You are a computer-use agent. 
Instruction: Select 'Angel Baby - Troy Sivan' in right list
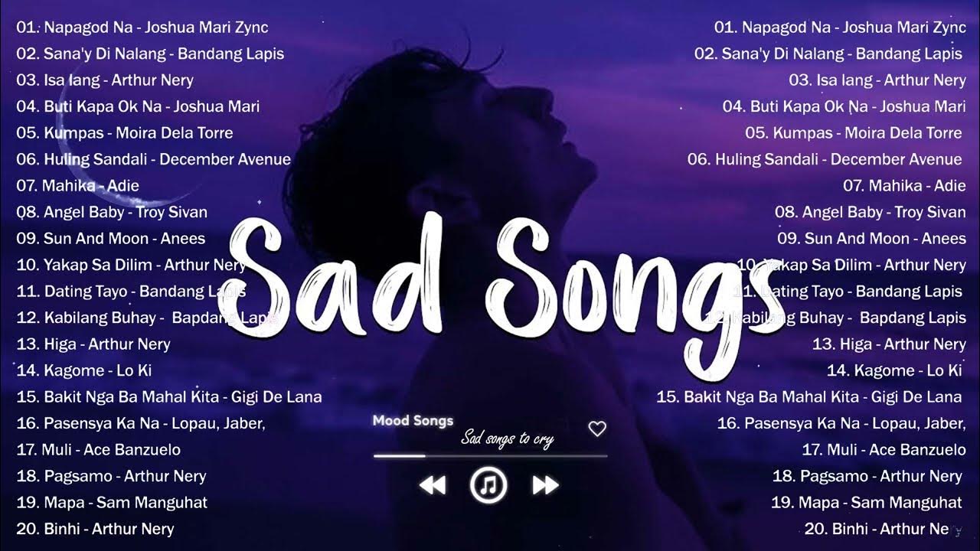(x=871, y=213)
